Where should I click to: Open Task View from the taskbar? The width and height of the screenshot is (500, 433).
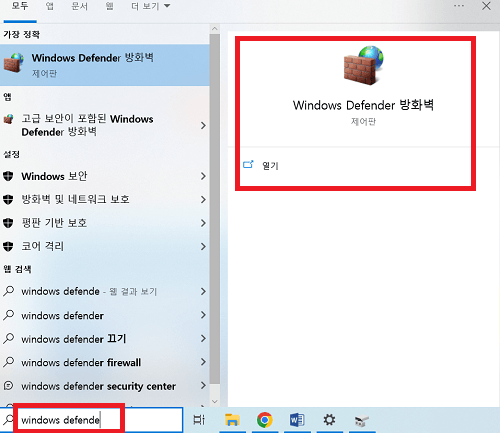click(199, 420)
